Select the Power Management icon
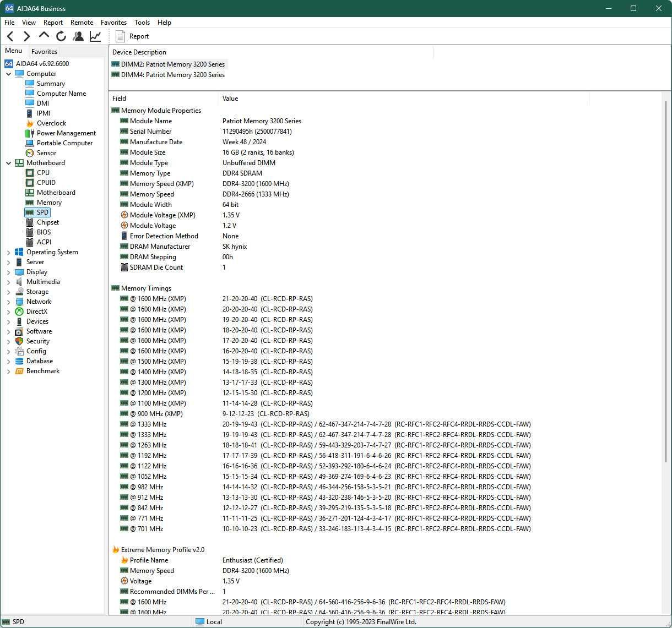Screen dimensions: 672x628 click(x=30, y=133)
